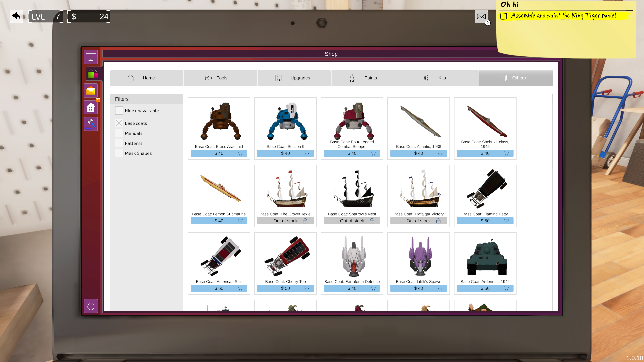Open the desktop monitor sidebar icon
The image size is (644, 362).
pos(91,57)
